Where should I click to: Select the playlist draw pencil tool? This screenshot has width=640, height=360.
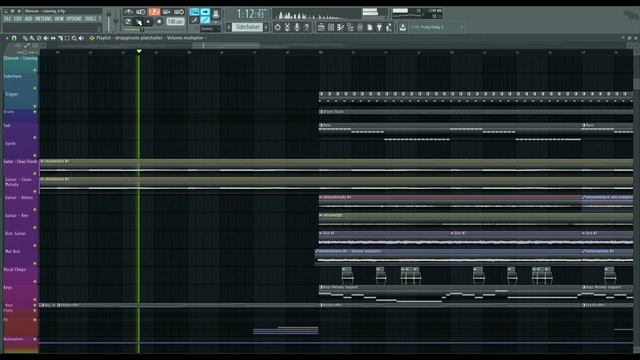pyautogui.click(x=25, y=38)
